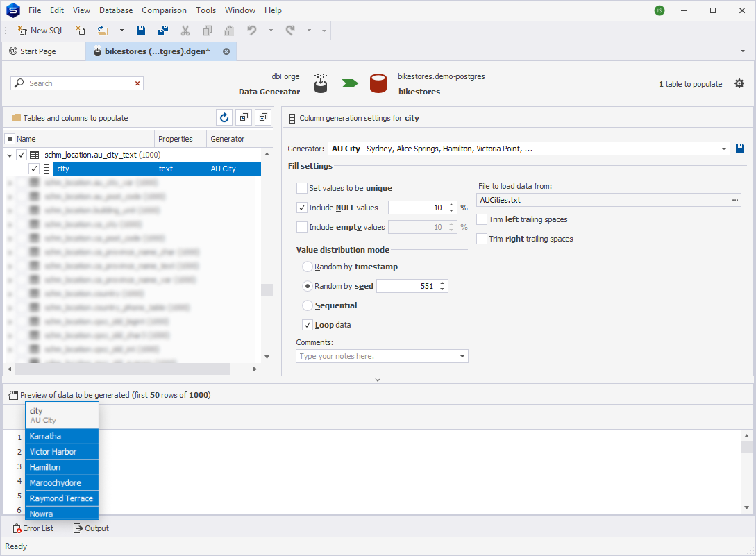Click the Redo arrow icon
The width and height of the screenshot is (756, 556).
tap(290, 31)
